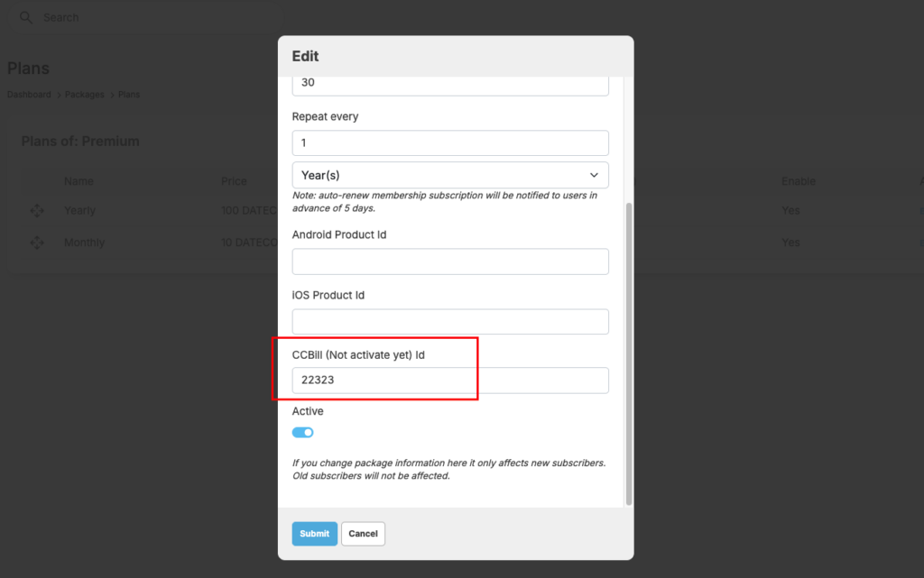924x578 pixels.
Task: Click the Name column header
Action: (79, 181)
